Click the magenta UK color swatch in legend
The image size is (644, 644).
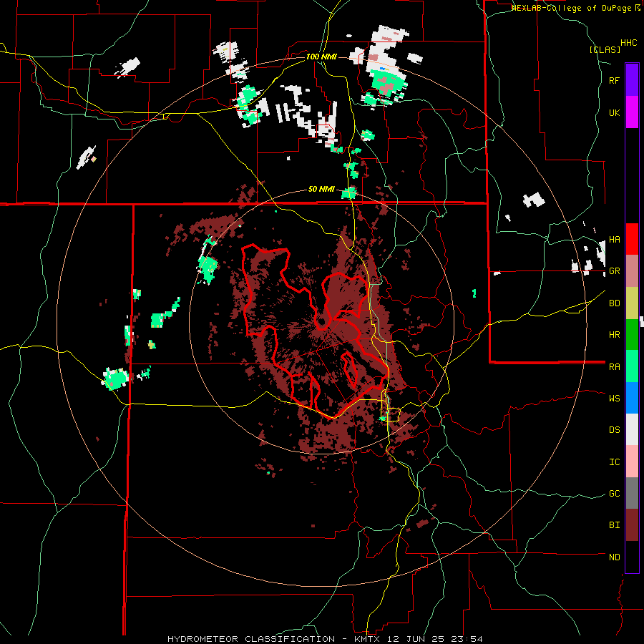tap(632, 112)
